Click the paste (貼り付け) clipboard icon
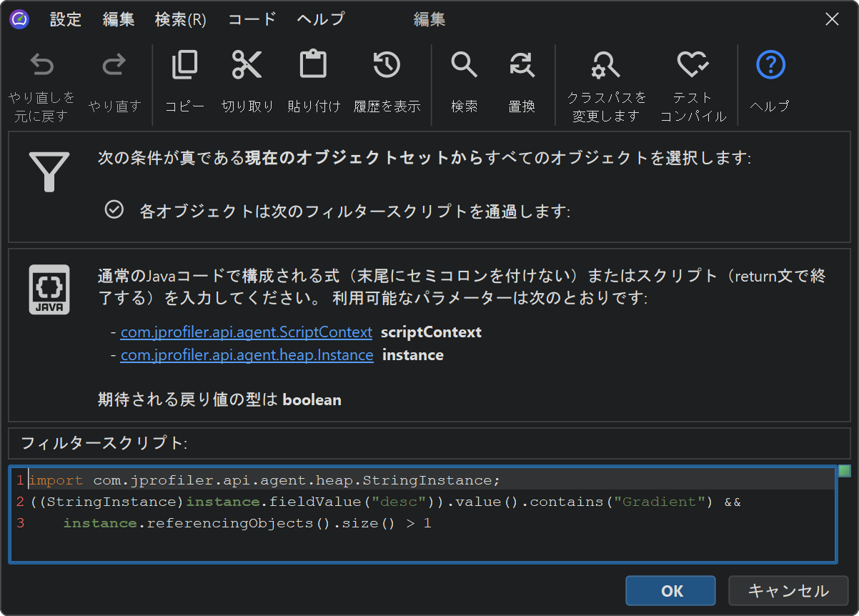The width and height of the screenshot is (859, 616). click(x=313, y=66)
